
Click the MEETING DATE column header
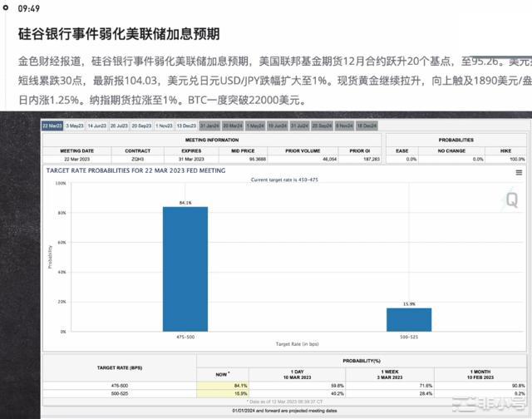tap(77, 151)
